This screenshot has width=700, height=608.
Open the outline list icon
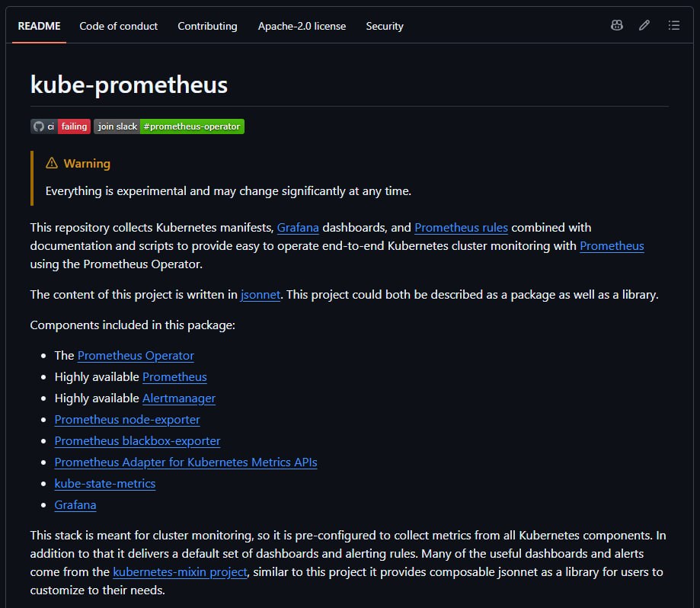[673, 25]
